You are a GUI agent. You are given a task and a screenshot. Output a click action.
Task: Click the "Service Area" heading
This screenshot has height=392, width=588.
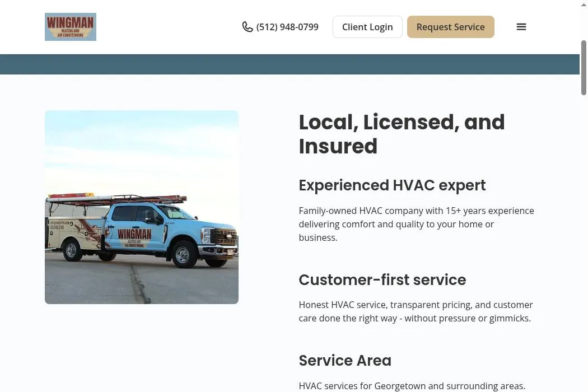point(345,361)
